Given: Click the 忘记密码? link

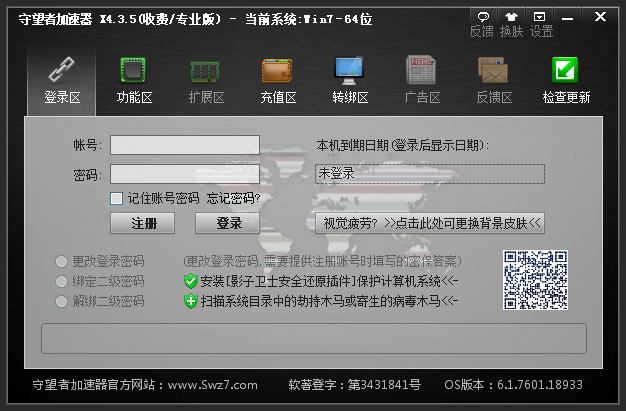Looking at the screenshot, I should pos(233,198).
